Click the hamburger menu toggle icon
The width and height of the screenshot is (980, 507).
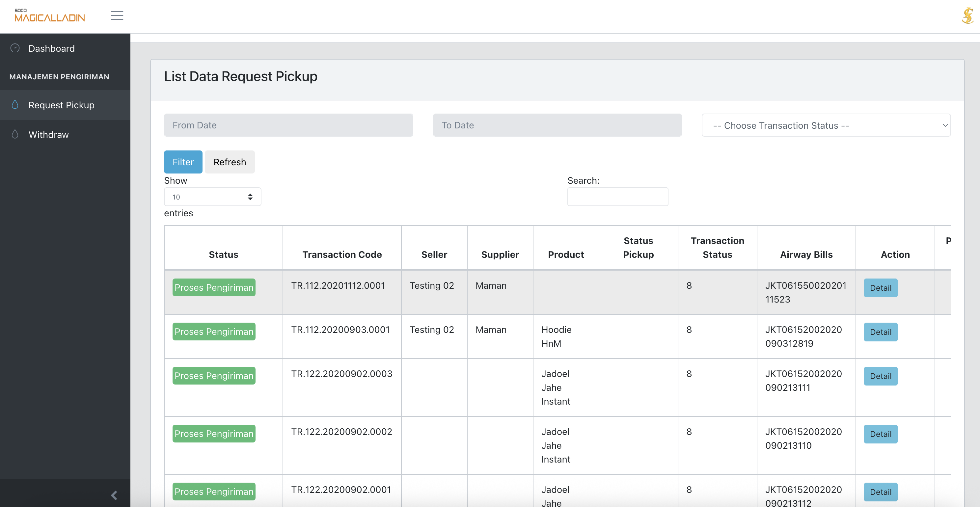point(117,15)
